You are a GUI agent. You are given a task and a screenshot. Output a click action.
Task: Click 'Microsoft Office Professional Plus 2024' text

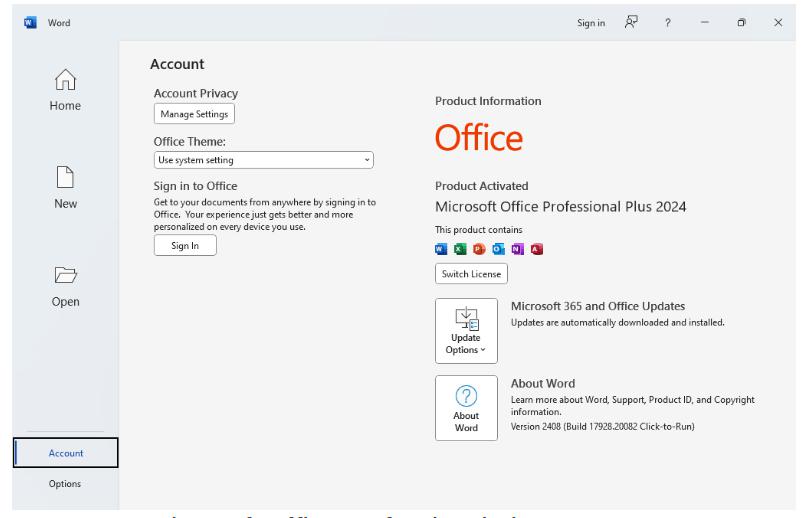[x=561, y=206]
